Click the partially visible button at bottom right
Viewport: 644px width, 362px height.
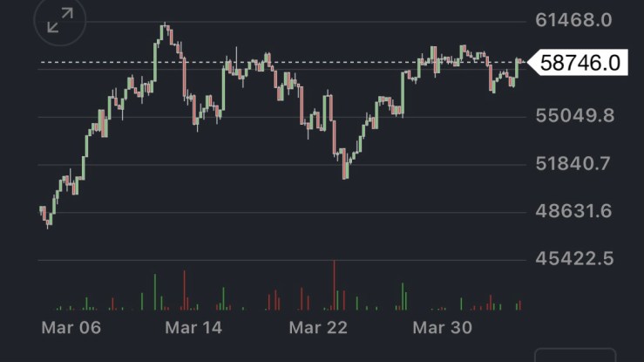pyautogui.click(x=574, y=356)
